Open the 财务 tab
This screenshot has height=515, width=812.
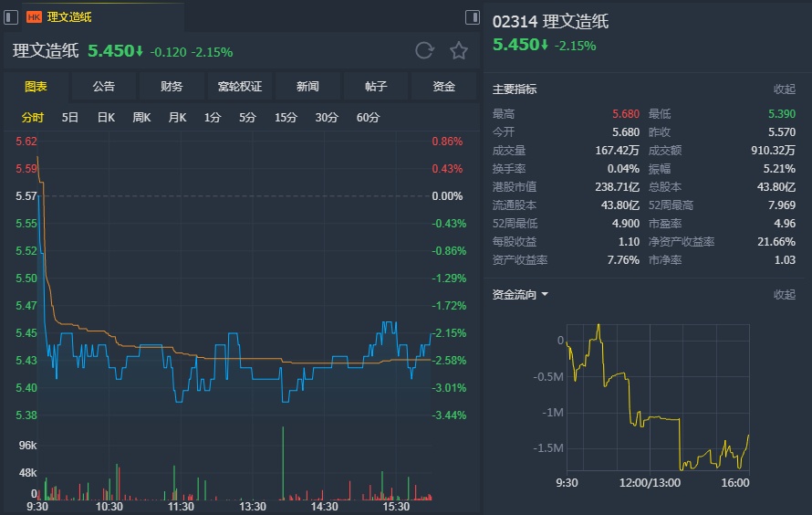(172, 87)
